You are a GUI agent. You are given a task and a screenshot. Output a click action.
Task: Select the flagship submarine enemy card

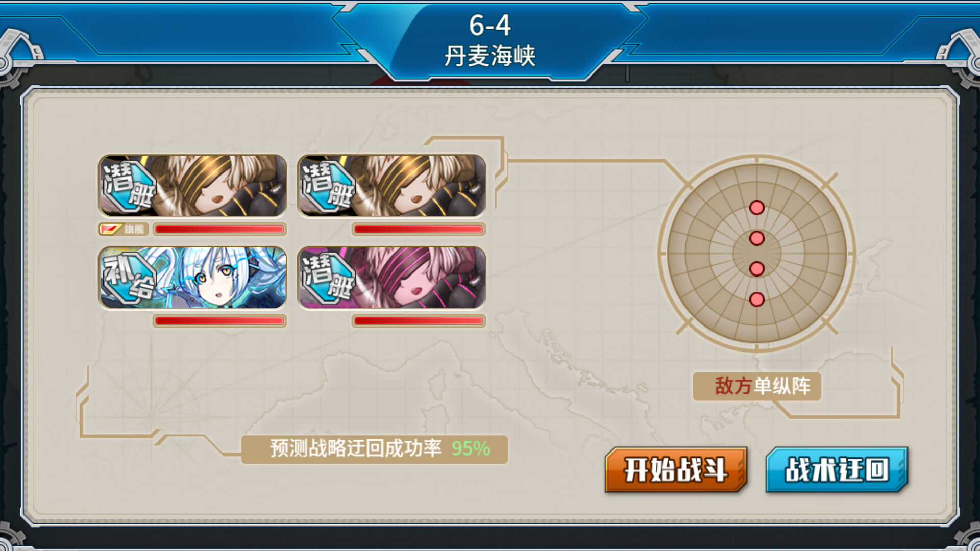[x=192, y=186]
